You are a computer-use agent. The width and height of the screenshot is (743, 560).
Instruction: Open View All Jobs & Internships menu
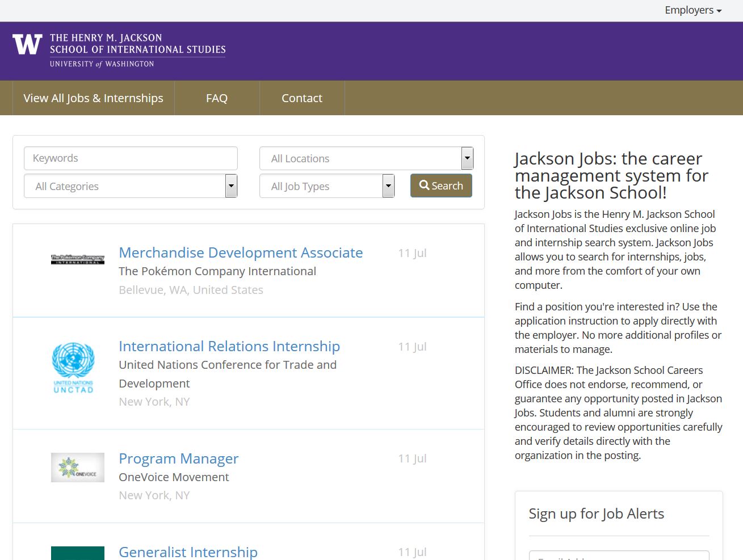click(x=93, y=98)
